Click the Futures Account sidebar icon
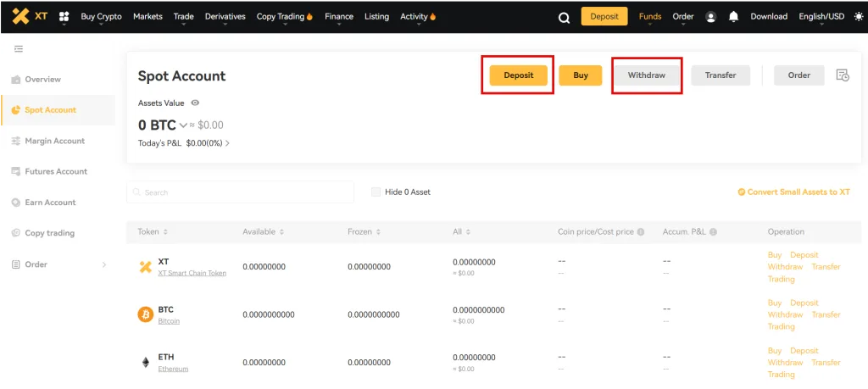Image resolution: width=868 pixels, height=389 pixels. click(16, 171)
